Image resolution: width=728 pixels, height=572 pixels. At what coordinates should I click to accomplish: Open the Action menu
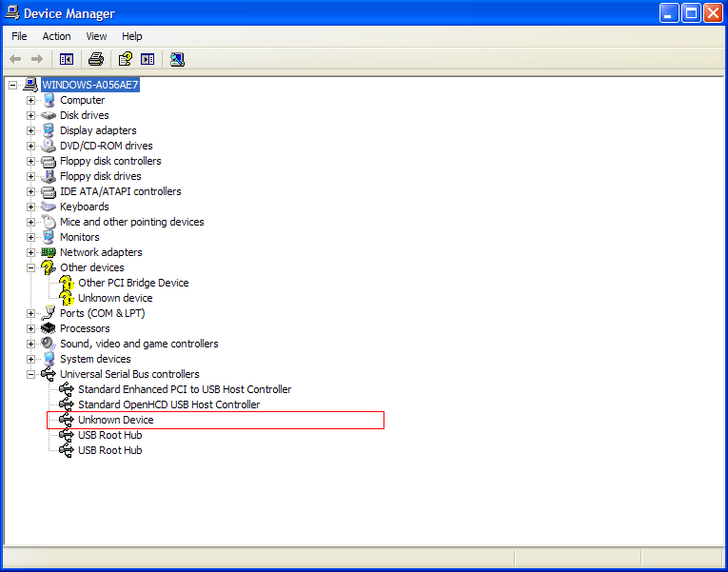pyautogui.click(x=57, y=36)
